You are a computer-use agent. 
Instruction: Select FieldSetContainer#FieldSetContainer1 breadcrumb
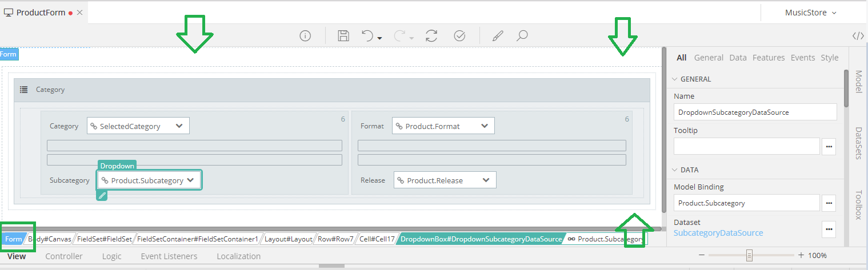coord(198,239)
